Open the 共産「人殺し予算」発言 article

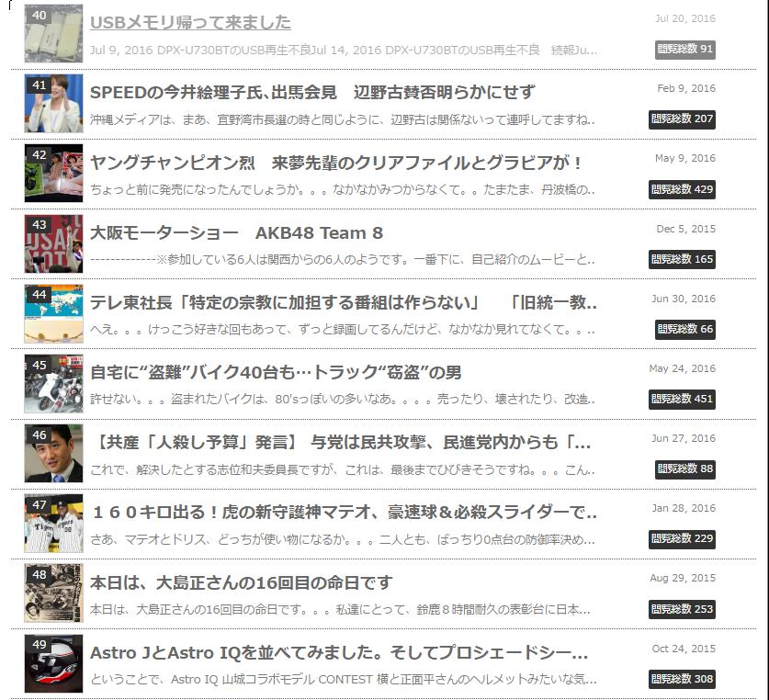point(341,443)
